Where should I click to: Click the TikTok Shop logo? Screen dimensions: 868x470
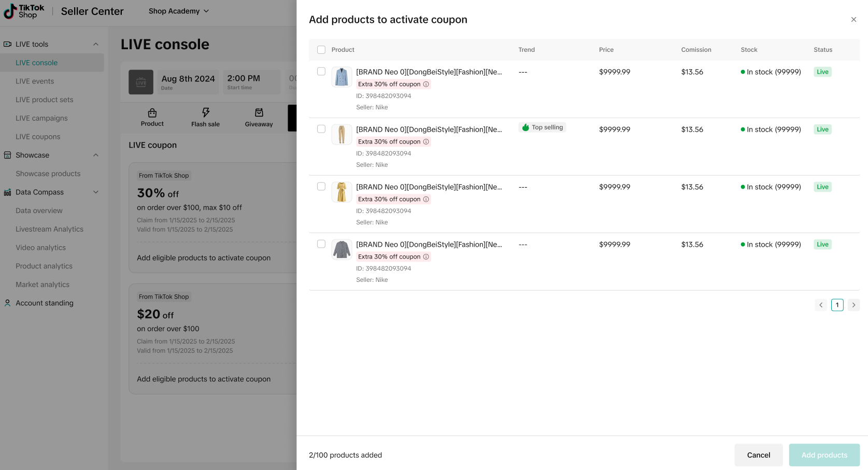click(24, 11)
